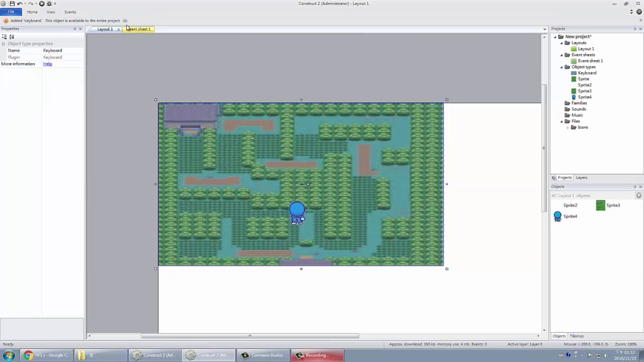
Task: Open the file explorer taskbar button
Action: click(101, 355)
